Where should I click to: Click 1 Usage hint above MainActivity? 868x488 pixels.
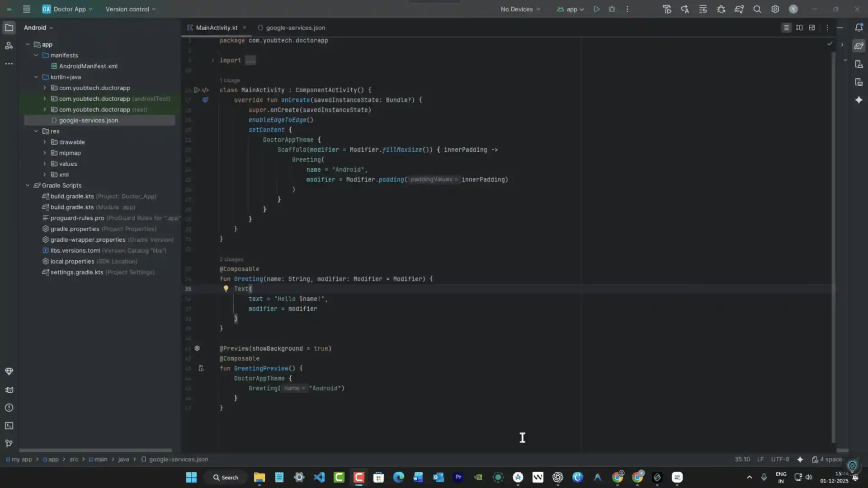click(230, 80)
